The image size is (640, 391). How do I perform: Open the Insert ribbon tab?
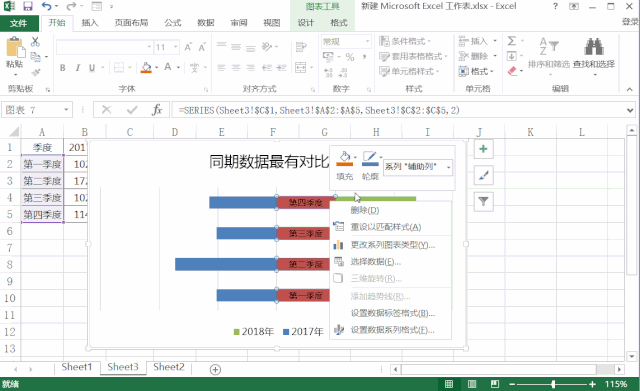(90, 23)
